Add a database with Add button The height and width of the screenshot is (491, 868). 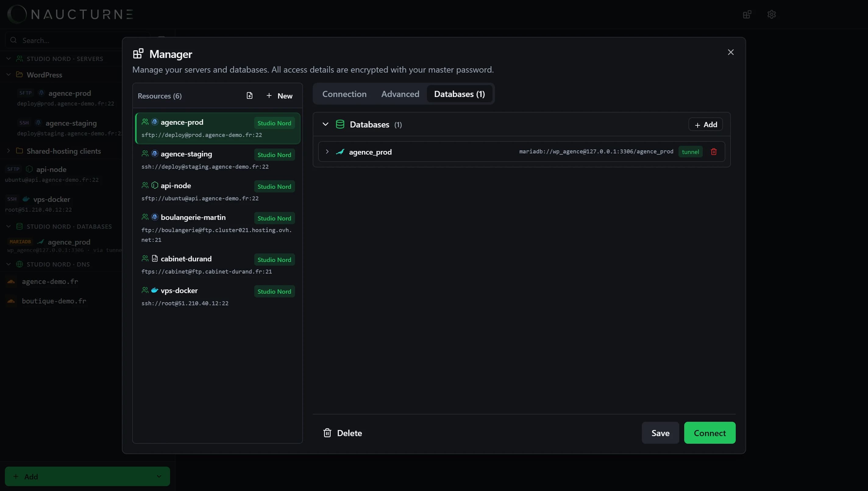coord(706,124)
